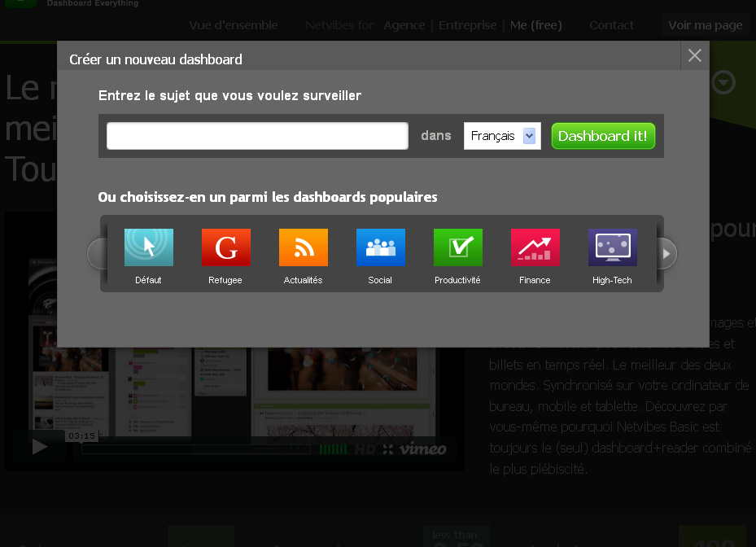
Task: Focus the subject text input field
Action: pyautogui.click(x=257, y=136)
